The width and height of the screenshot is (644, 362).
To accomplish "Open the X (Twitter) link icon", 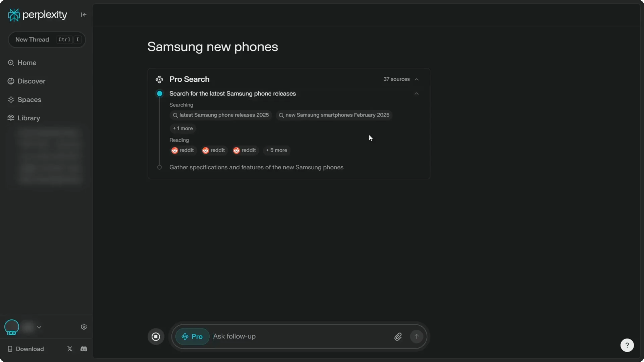I will (70, 349).
